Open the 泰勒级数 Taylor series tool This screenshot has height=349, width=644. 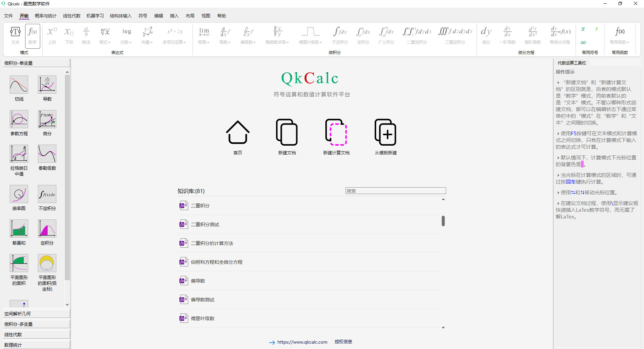pos(47,154)
